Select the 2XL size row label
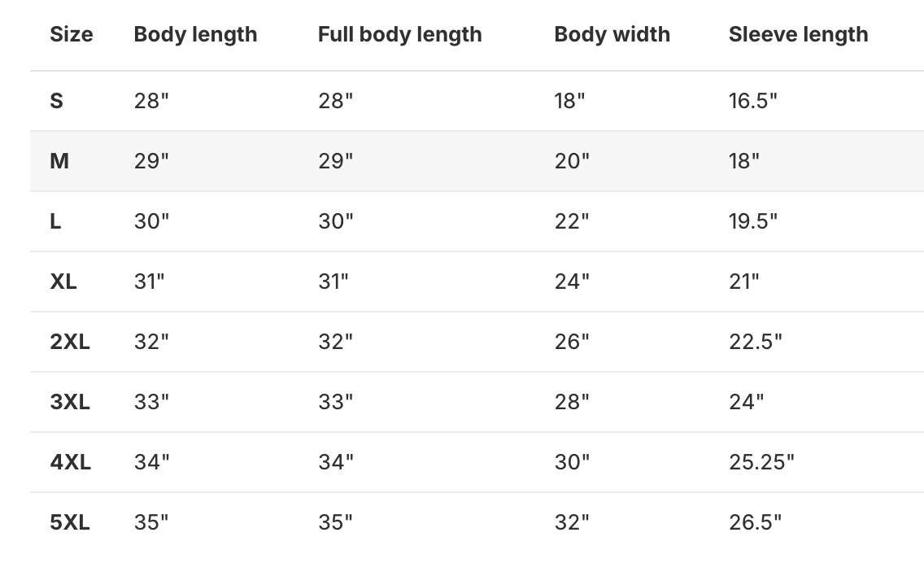The image size is (924, 563). tap(70, 342)
